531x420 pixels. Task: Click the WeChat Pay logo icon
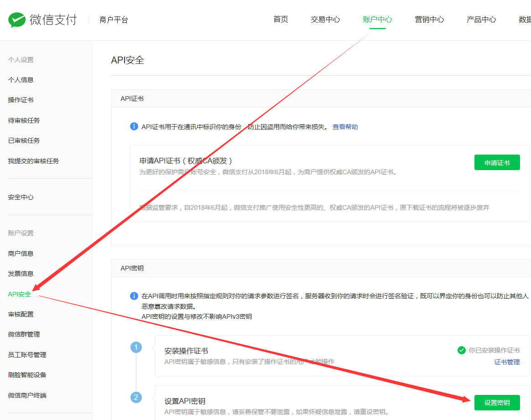pyautogui.click(x=17, y=20)
